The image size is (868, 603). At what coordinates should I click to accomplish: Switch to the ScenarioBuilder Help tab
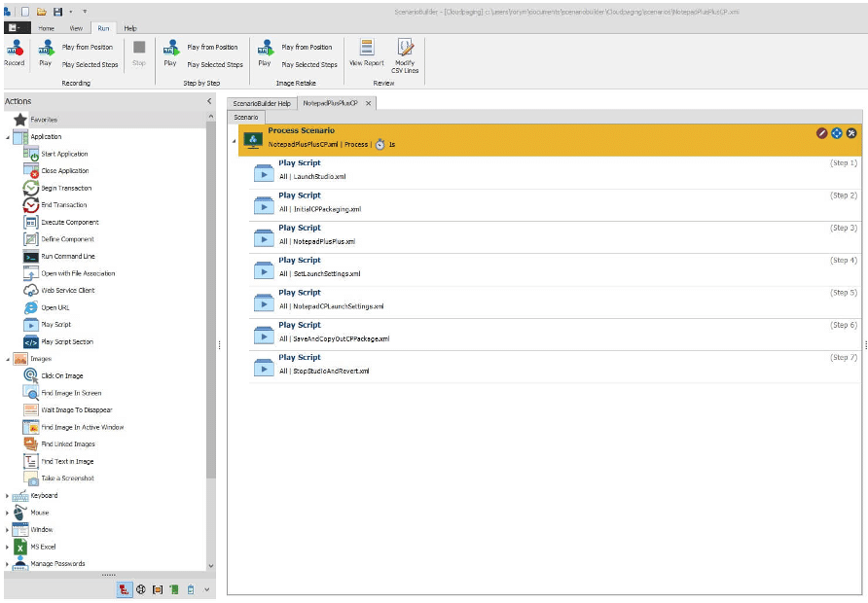tap(262, 103)
